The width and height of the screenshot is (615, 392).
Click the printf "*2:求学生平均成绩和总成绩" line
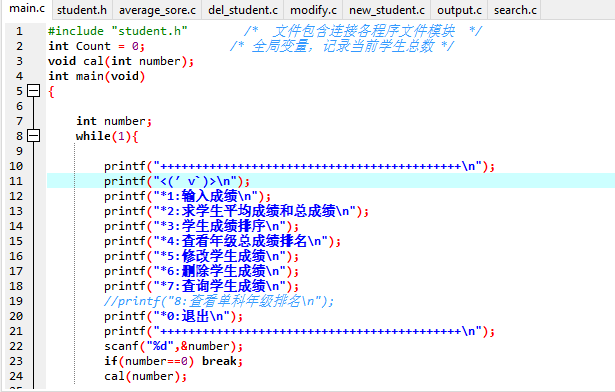point(237,211)
